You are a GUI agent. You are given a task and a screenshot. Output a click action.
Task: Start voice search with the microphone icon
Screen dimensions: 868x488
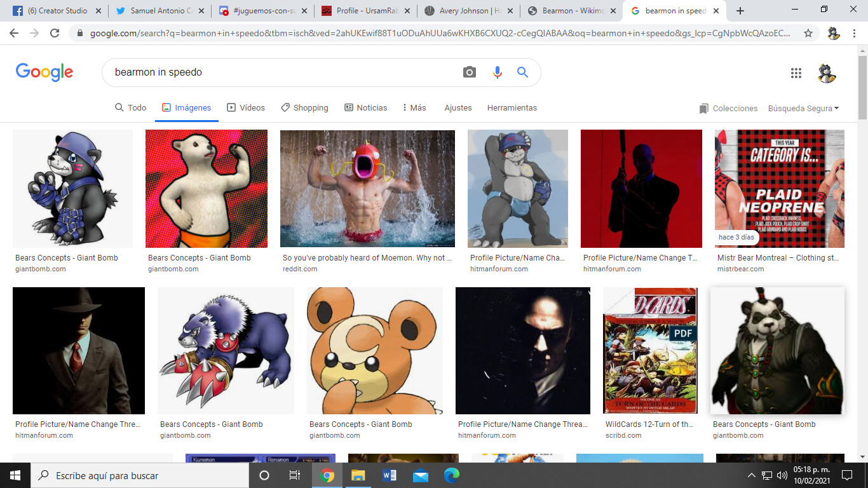pyautogui.click(x=497, y=72)
